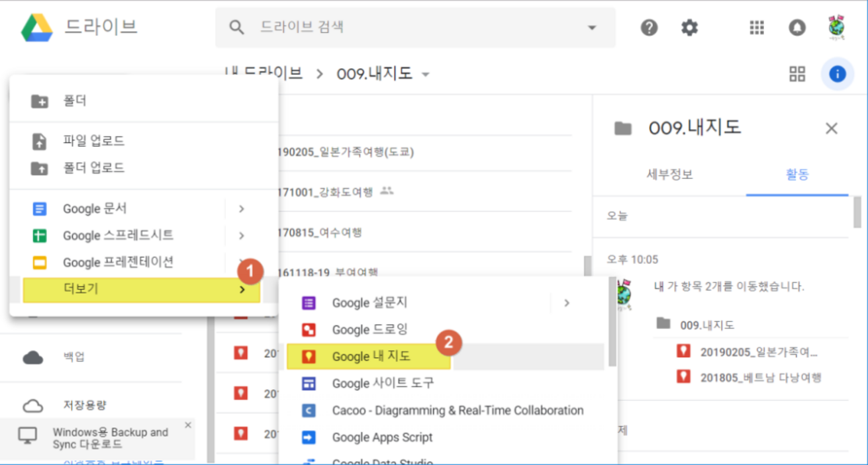Click the user profile avatar

pos(836,28)
